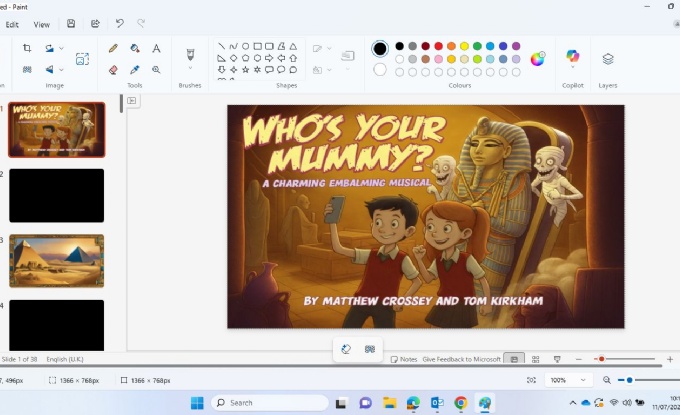Click the large image select icon in Image group
The height and width of the screenshot is (415, 680).
coord(82,59)
